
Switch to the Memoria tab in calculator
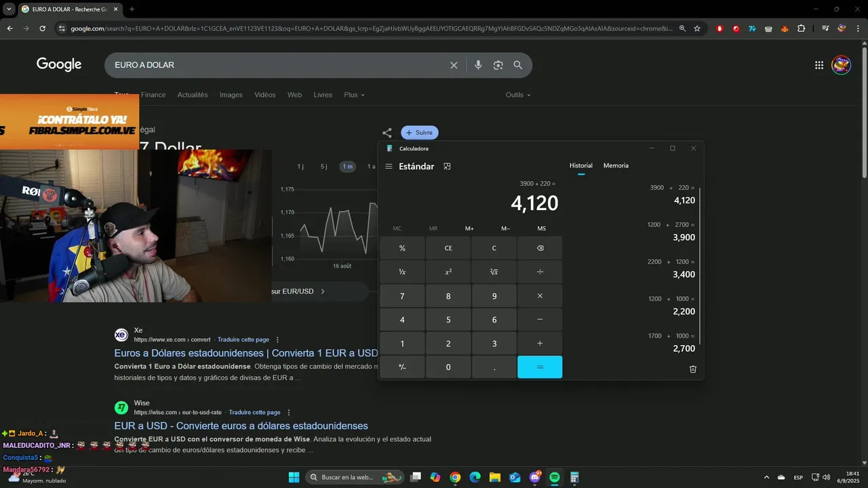616,165
